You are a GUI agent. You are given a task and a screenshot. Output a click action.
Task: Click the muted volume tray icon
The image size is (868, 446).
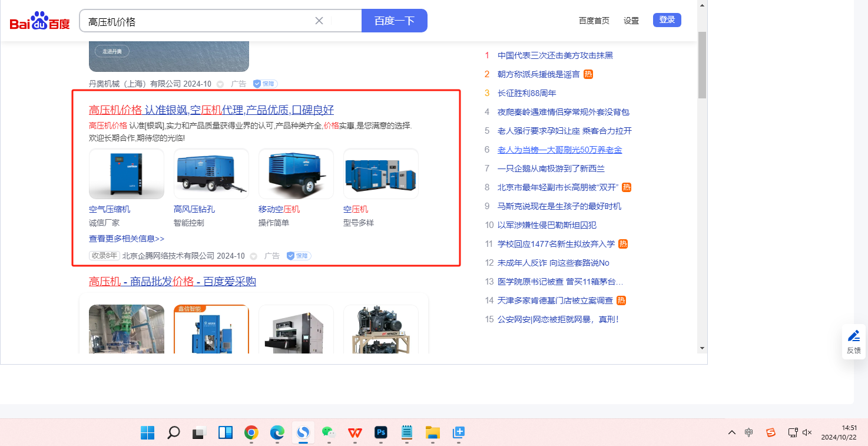tap(807, 432)
